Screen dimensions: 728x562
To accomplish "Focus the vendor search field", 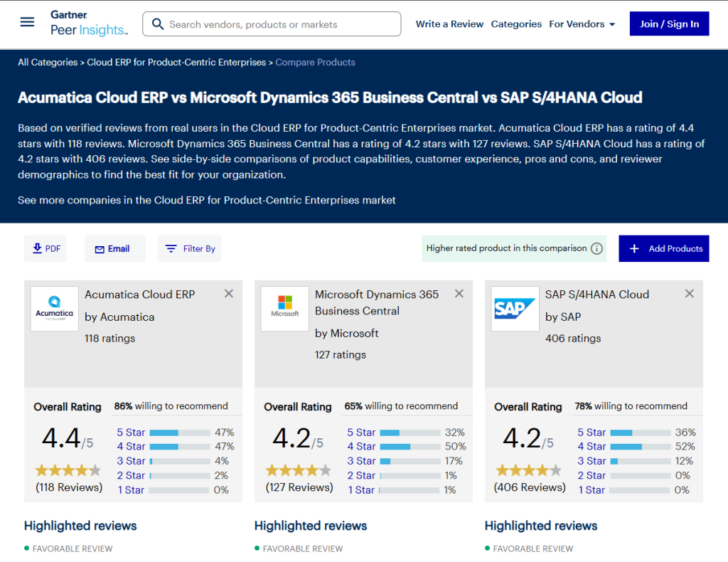I will click(x=272, y=24).
